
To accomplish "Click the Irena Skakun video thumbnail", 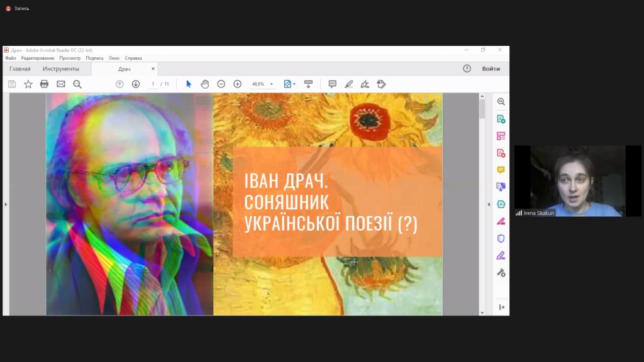I will [x=577, y=180].
